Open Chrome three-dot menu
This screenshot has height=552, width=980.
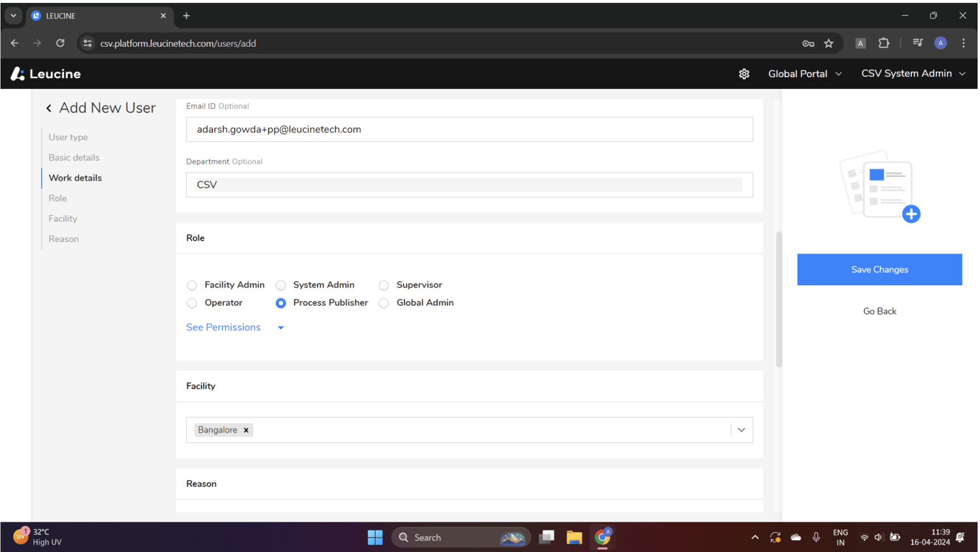pyautogui.click(x=963, y=43)
